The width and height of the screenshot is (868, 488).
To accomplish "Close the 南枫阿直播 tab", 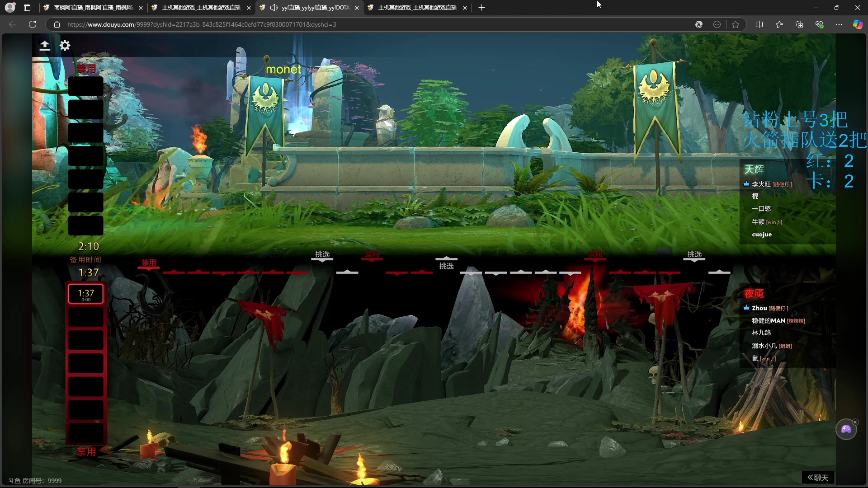I will pyautogui.click(x=141, y=8).
